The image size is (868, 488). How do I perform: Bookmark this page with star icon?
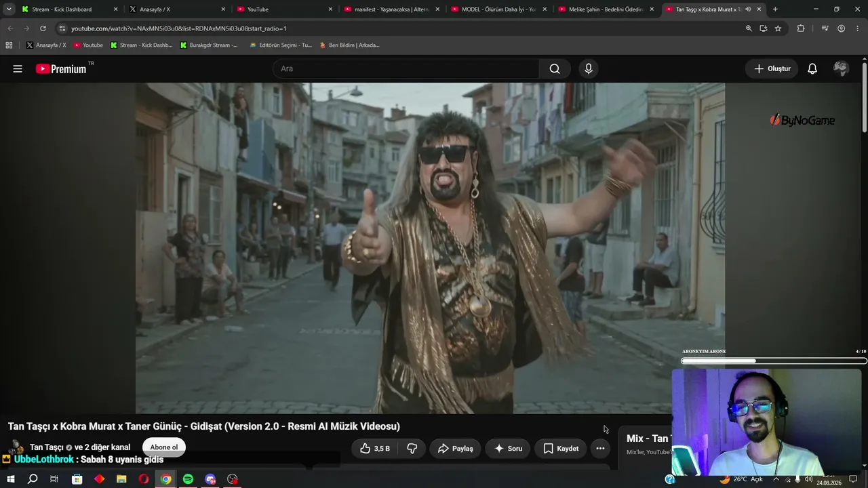[x=778, y=28]
